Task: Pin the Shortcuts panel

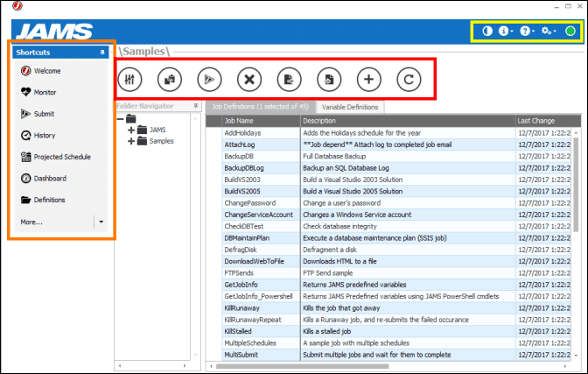Action: click(102, 53)
